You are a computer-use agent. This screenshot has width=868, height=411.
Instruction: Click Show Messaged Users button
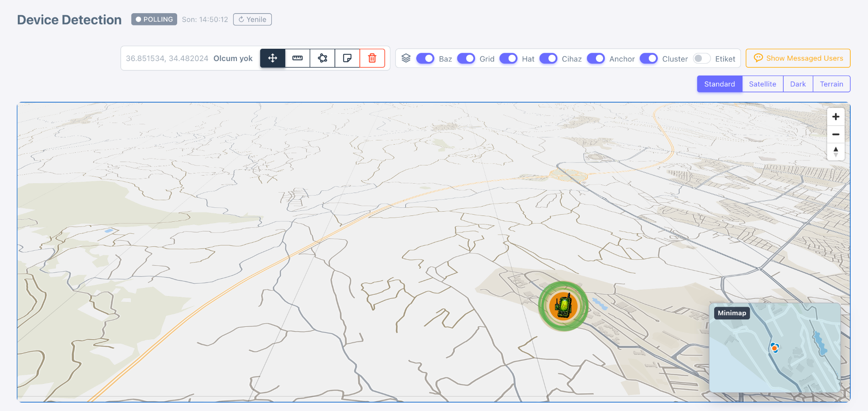[x=798, y=58]
